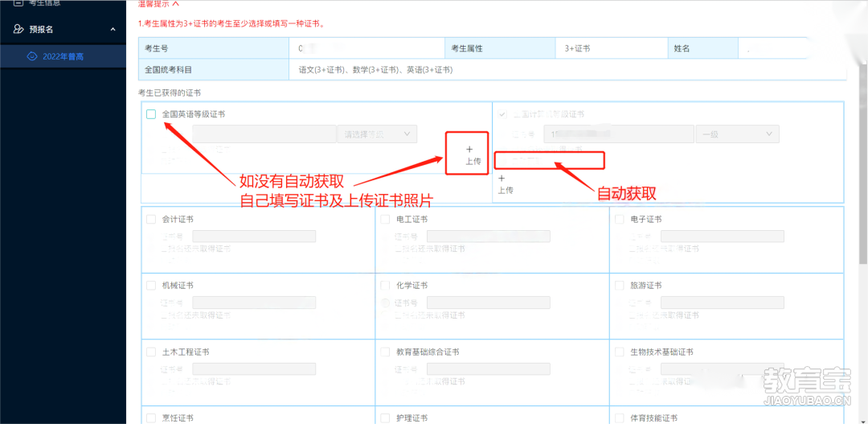Select the 土木工程证书 checkbox
868x424 pixels.
coord(151,352)
